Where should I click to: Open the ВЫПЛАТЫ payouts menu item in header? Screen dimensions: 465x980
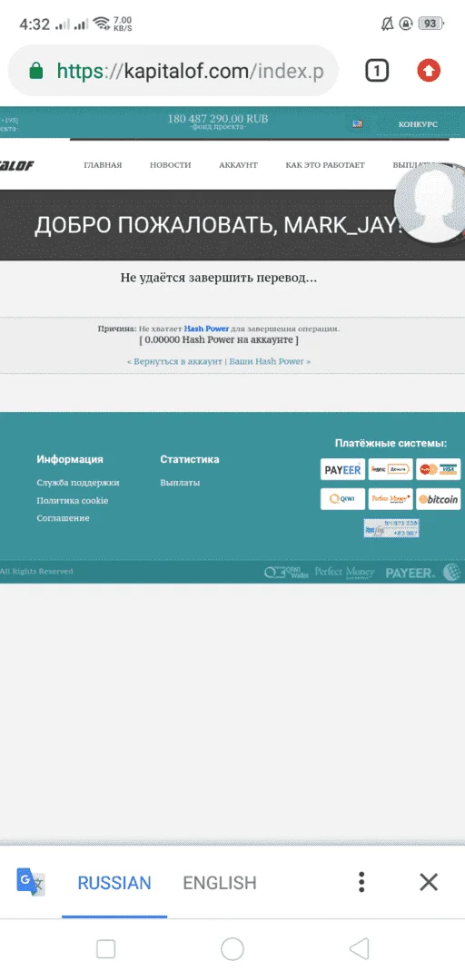coord(413,165)
